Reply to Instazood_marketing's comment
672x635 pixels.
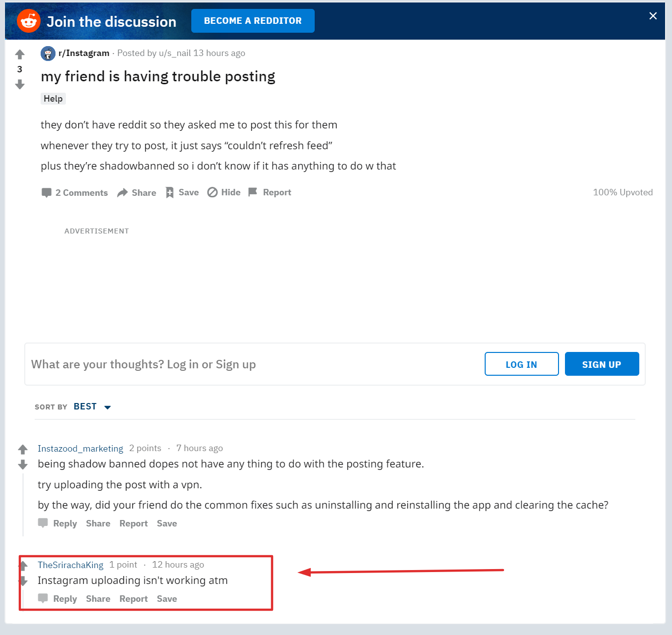click(65, 523)
